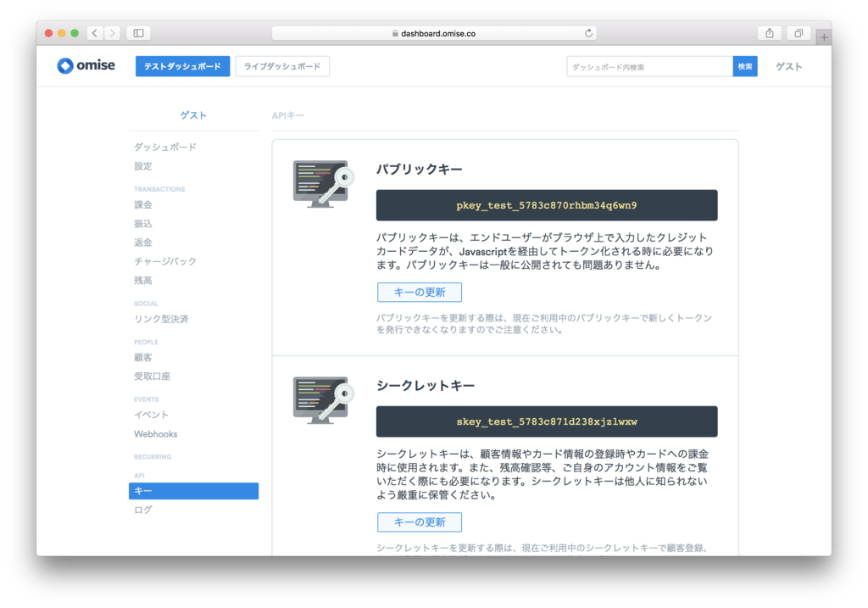Open リンク型決済 in sidebar
Screen dimensions: 868x608
pyautogui.click(x=161, y=319)
